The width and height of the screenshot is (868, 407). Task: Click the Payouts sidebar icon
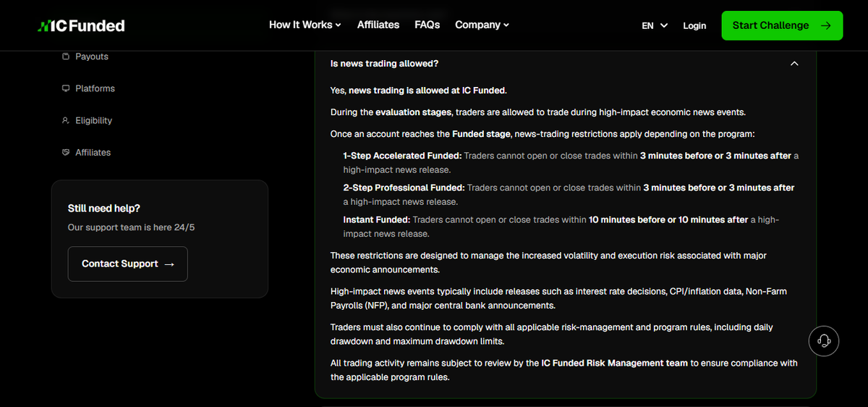click(x=66, y=56)
